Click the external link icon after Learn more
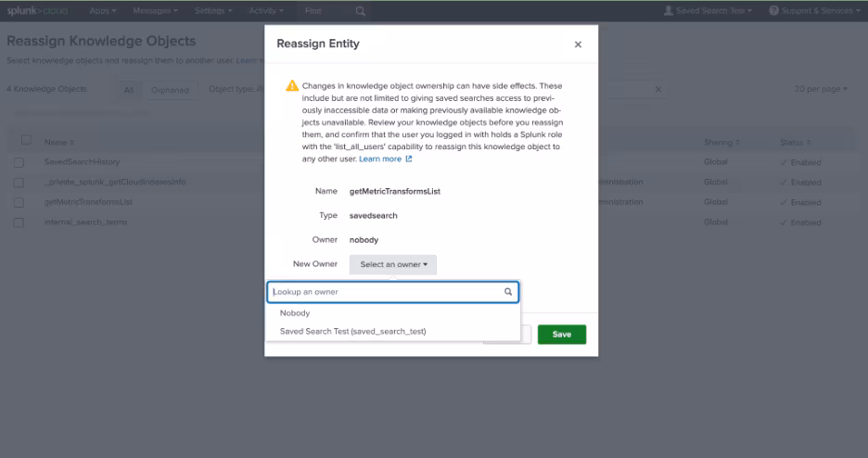This screenshot has width=868, height=458. (409, 159)
